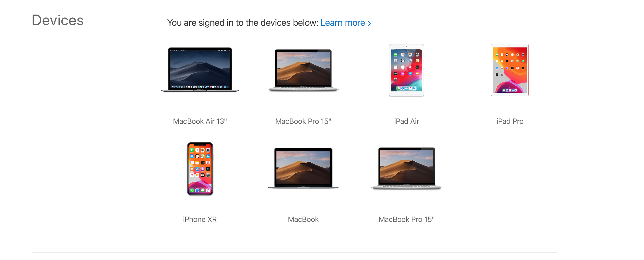Click MacBook Pro 15" label next to iPad Air label
644x260 pixels.
click(x=303, y=121)
